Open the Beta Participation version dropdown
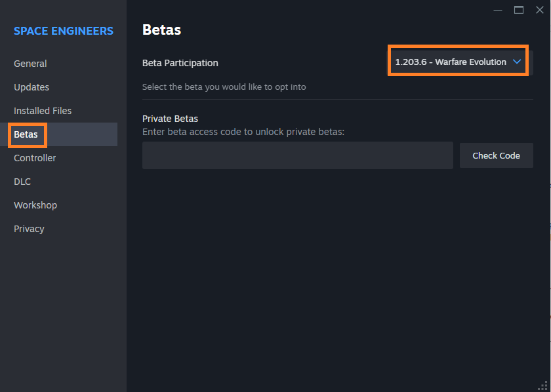 (x=451, y=62)
